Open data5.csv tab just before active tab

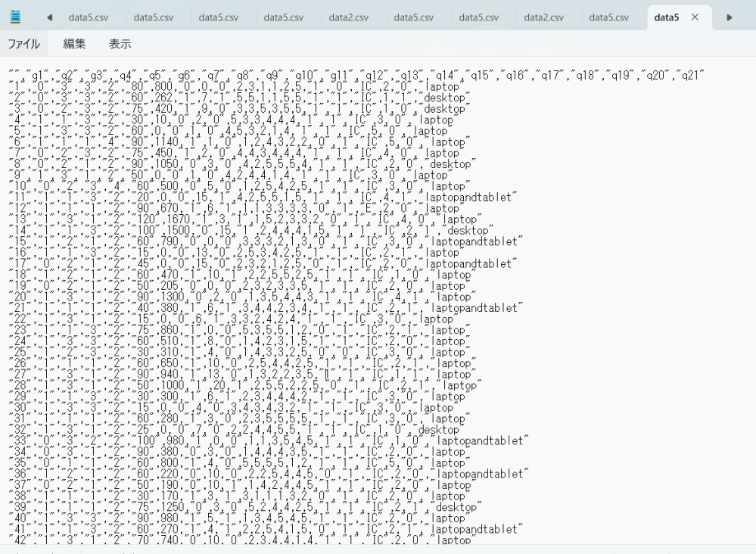coord(608,17)
